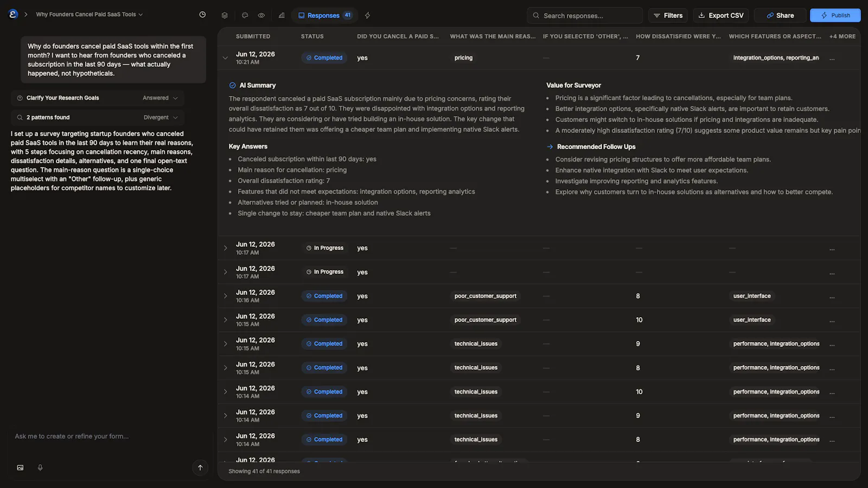
Task: Click the poor_customer_support tag on 10:16 AM row
Action: tap(485, 296)
